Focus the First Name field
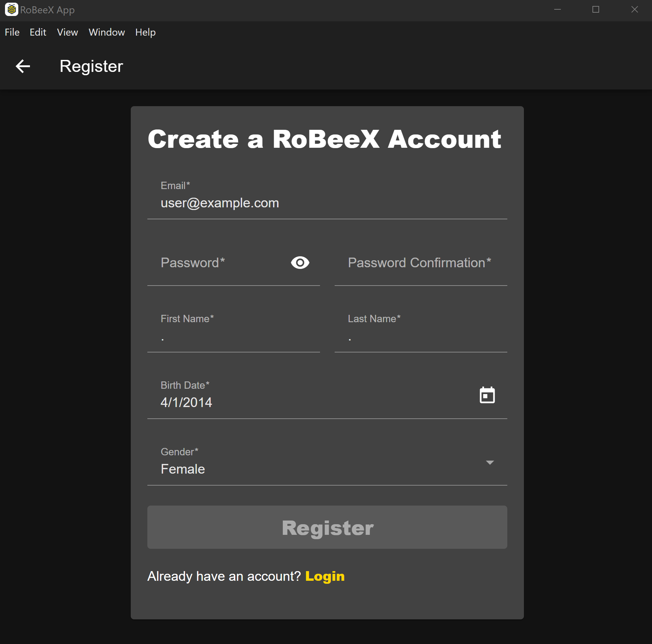Screen dimensions: 652x644 coord(233,336)
